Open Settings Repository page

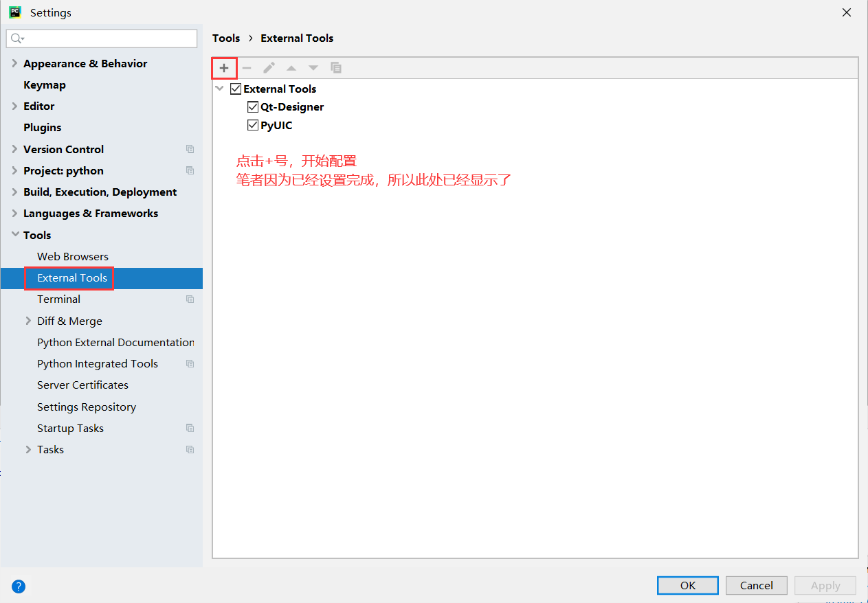87,407
